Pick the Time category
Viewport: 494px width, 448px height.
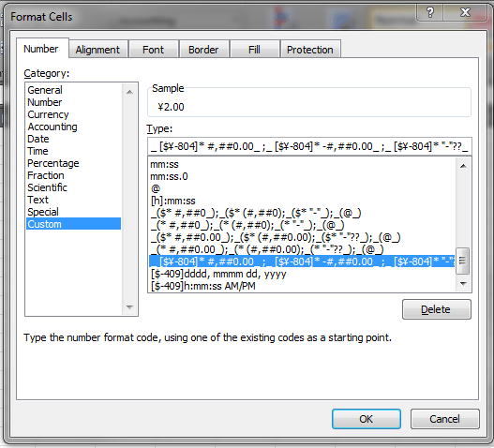click(73, 151)
